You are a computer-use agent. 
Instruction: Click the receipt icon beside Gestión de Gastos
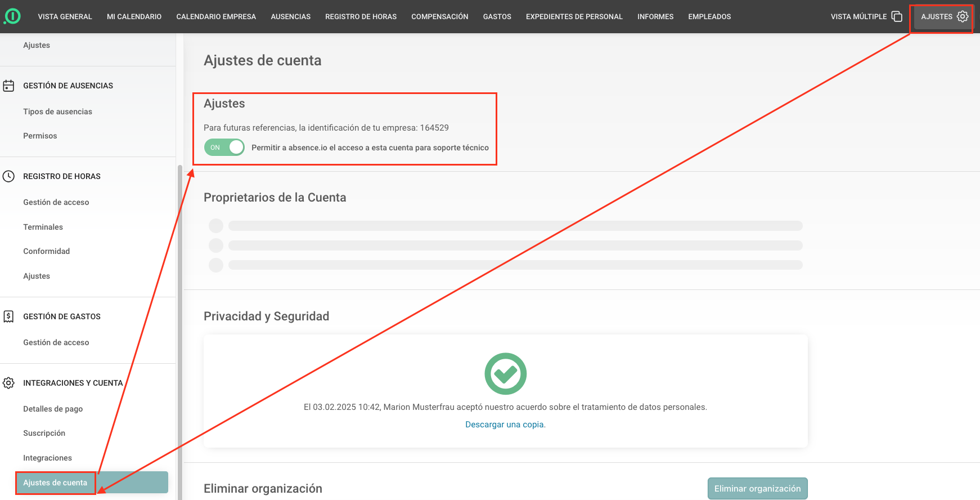8,316
